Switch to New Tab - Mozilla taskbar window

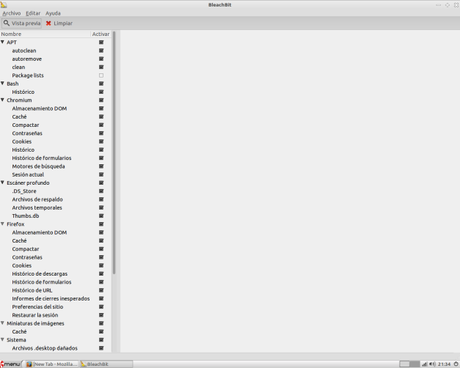(52, 364)
